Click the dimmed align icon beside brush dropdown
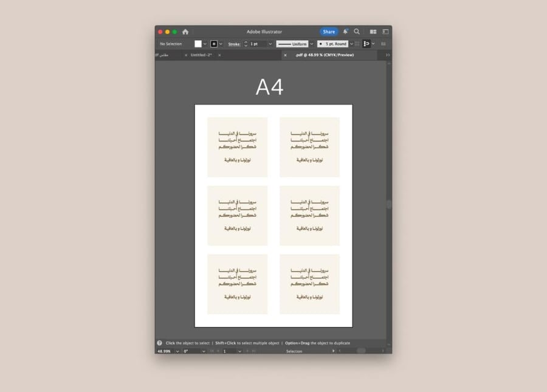 click(357, 44)
